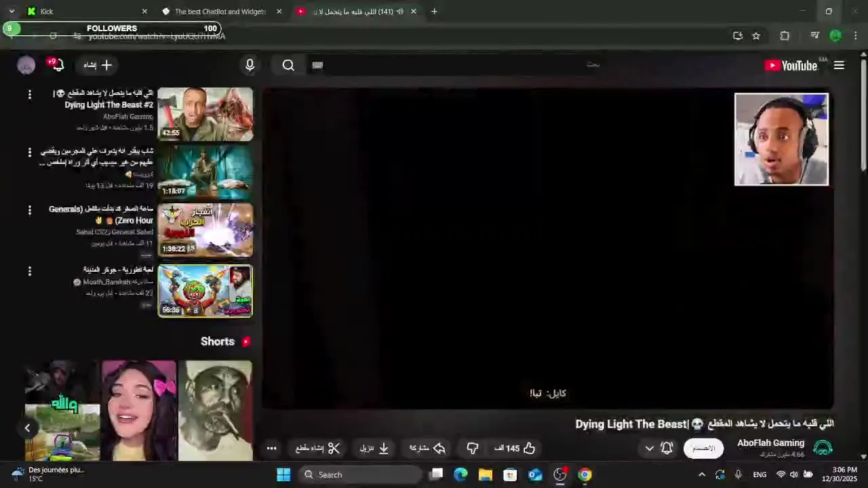Click the address bar youtube.com URL
This screenshot has width=868, height=488.
157,36
